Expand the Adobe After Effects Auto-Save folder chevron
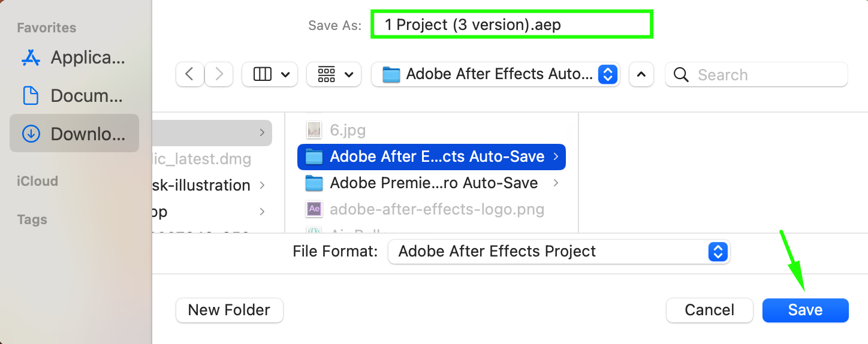 (x=556, y=156)
